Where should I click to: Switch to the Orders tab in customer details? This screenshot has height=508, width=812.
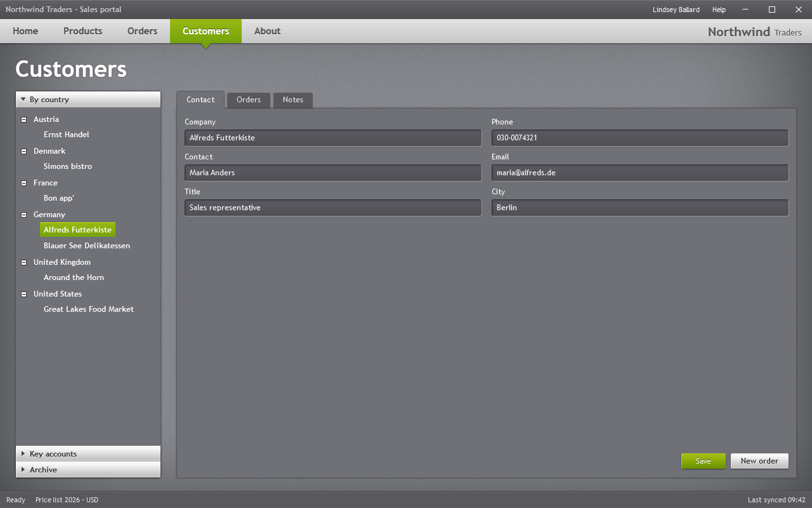pyautogui.click(x=249, y=100)
